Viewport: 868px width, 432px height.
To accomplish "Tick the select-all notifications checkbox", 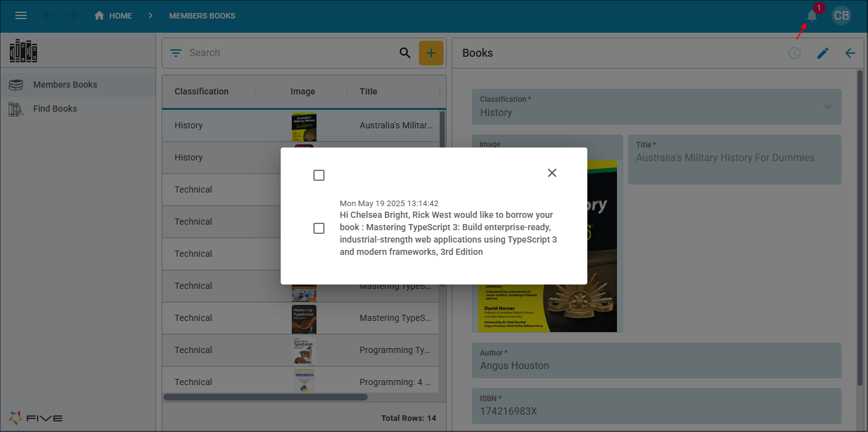I will 319,175.
